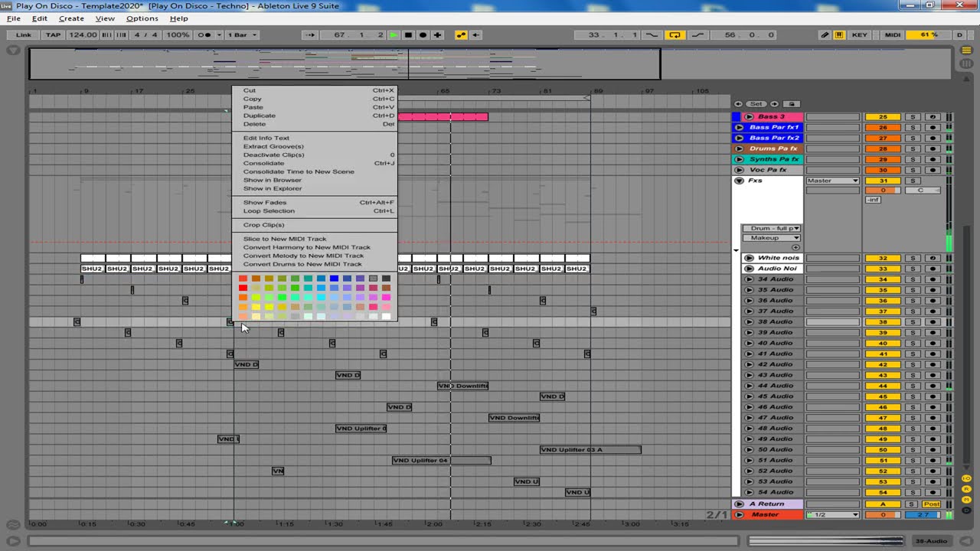Open the File menu
The height and width of the screenshot is (551, 980).
click(x=14, y=18)
